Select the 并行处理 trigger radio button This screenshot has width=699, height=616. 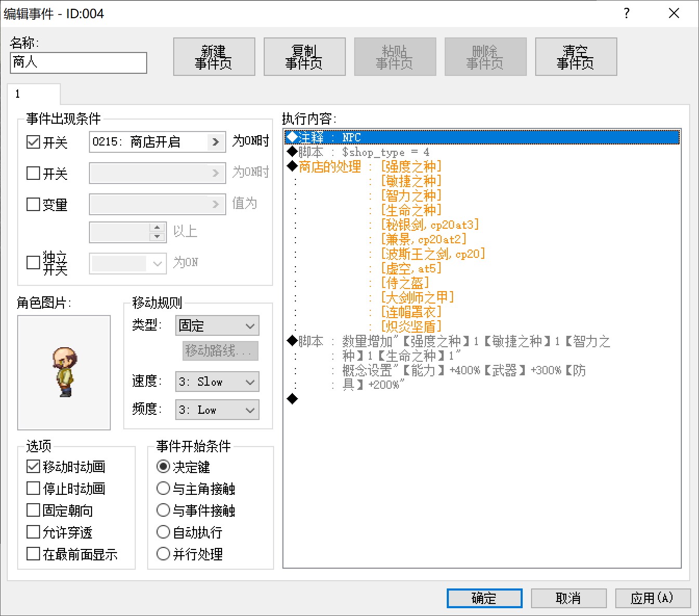[x=163, y=554]
